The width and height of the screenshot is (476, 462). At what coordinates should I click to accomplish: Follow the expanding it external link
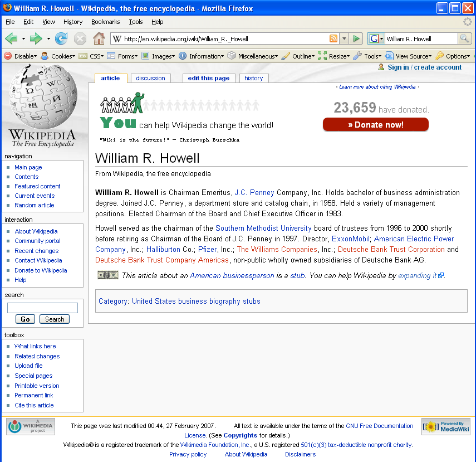(x=421, y=275)
